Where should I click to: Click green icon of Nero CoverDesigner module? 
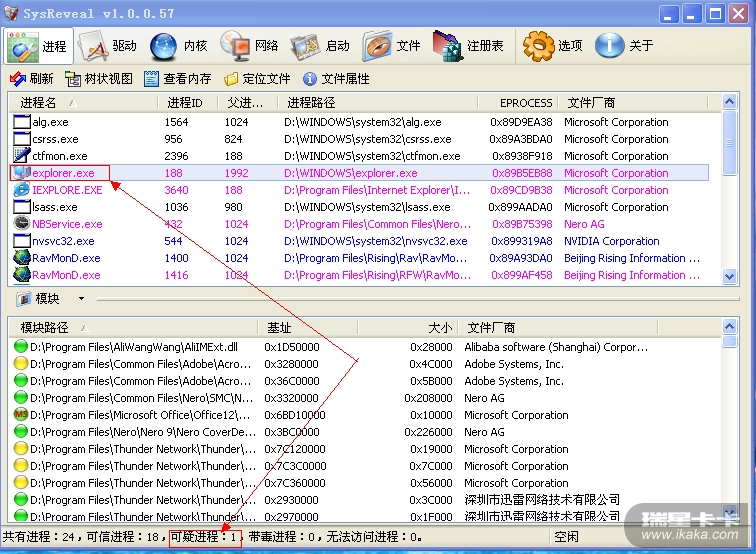21,431
